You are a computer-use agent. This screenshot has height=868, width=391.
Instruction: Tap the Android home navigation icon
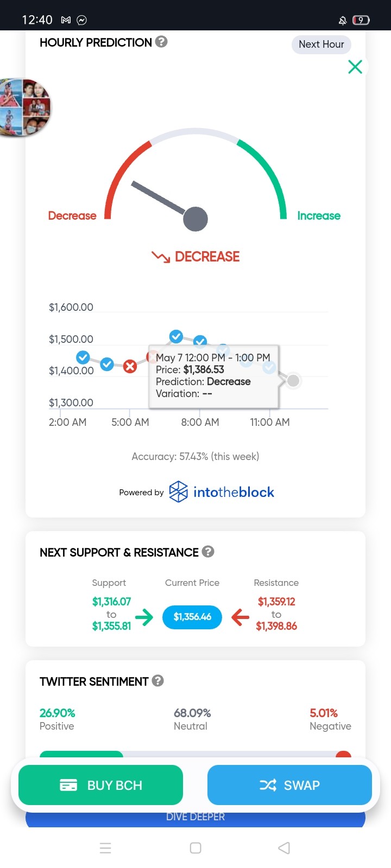tap(195, 848)
